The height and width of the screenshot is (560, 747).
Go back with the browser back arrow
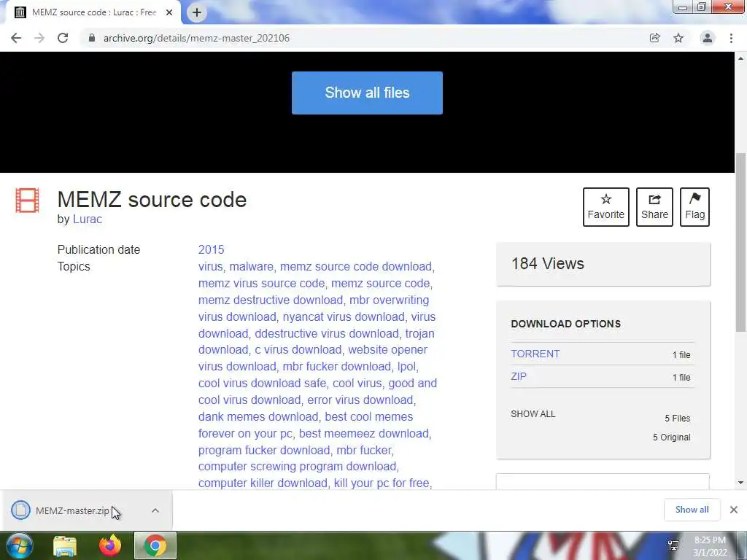click(16, 38)
